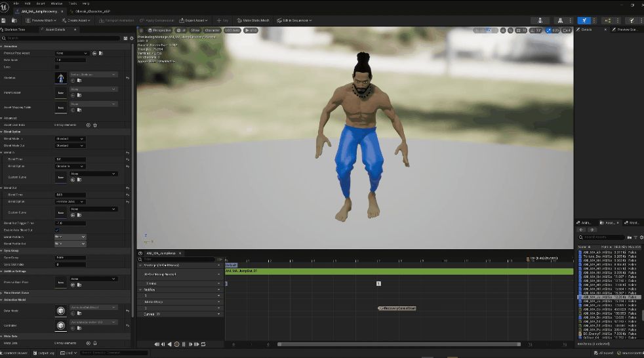Open the Output Log

point(43,353)
